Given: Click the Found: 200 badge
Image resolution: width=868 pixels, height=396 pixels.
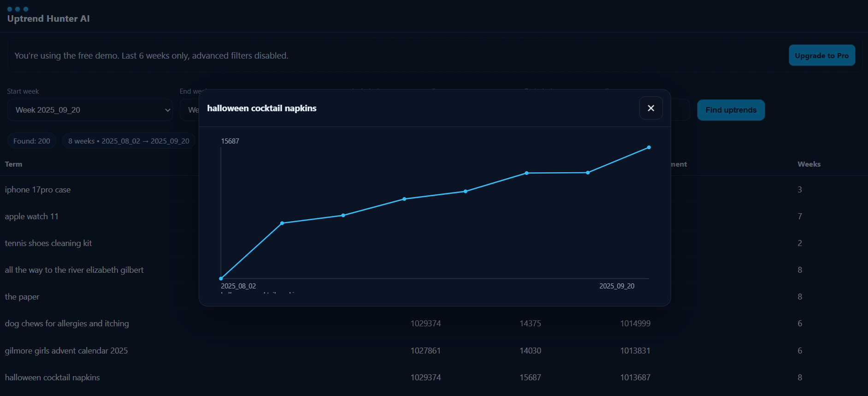Looking at the screenshot, I should [x=32, y=141].
